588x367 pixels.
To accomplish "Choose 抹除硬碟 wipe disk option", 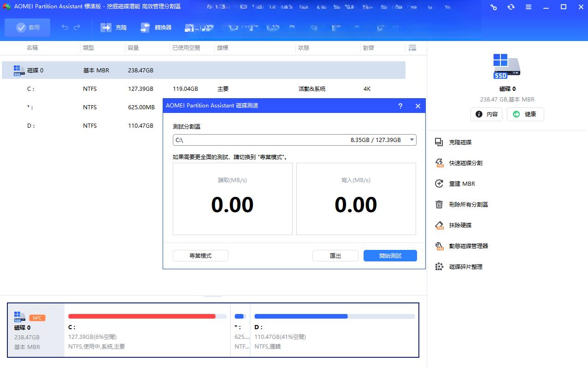I will (x=460, y=225).
